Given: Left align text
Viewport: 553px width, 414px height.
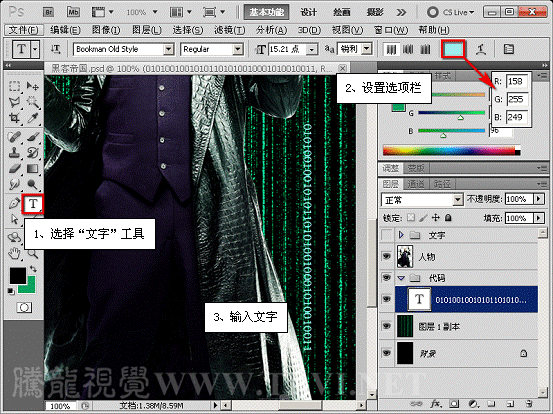Looking at the screenshot, I should [391, 49].
